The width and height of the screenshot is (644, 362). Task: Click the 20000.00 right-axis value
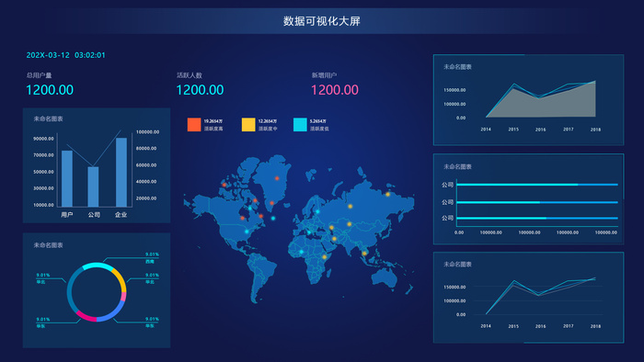pyautogui.click(x=146, y=198)
